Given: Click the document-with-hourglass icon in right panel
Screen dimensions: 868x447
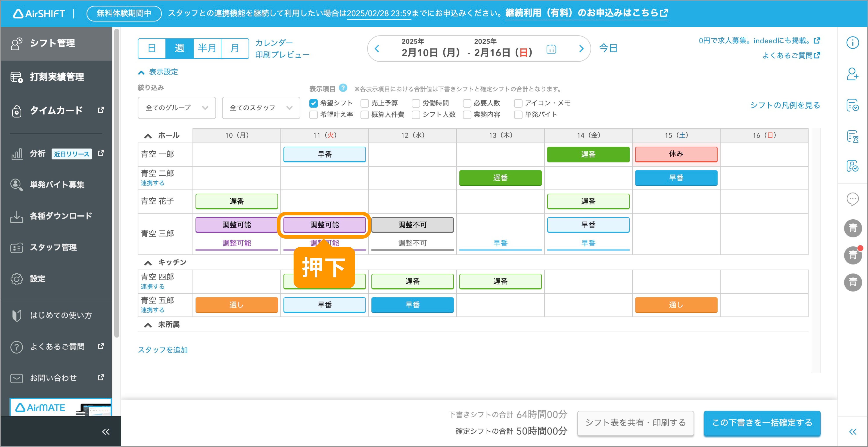Looking at the screenshot, I should point(852,136).
